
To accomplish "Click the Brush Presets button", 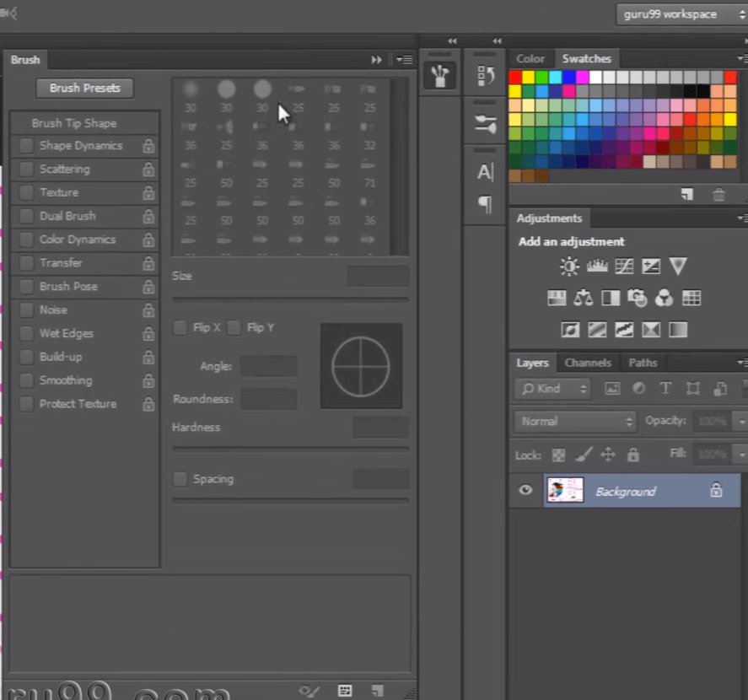I will (x=84, y=88).
